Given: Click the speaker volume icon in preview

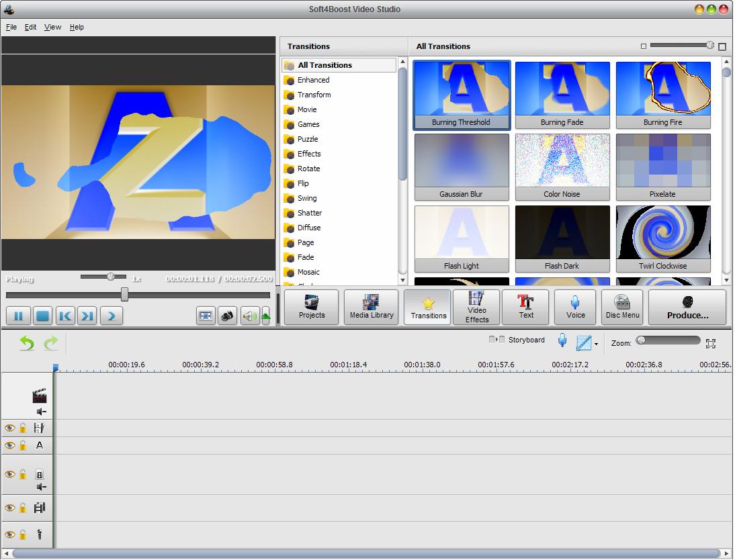Looking at the screenshot, I should (x=249, y=316).
